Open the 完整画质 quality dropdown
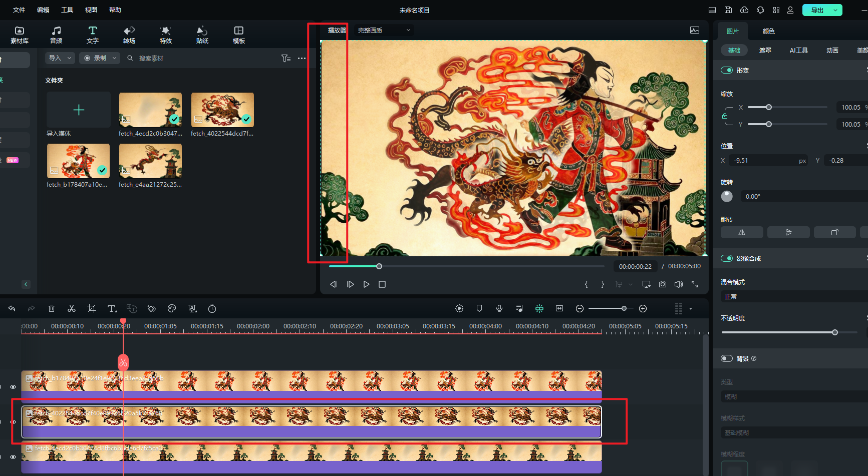 point(384,30)
